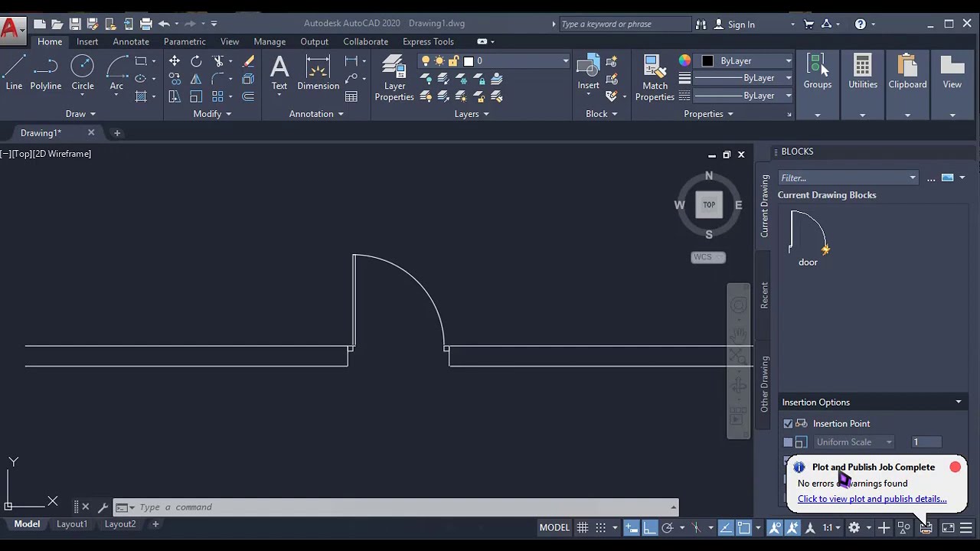980x551 pixels.
Task: Switch to the Recent blocks tab
Action: coord(764,295)
